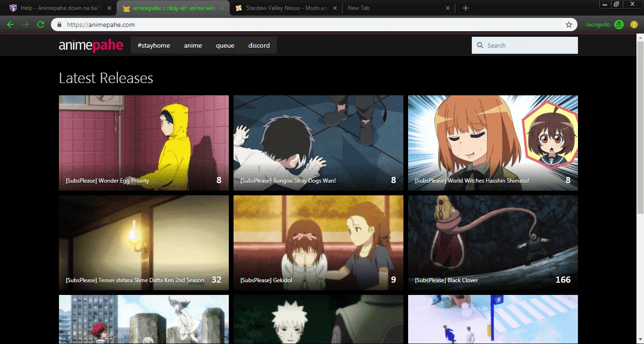
Task: Open the Tensei shitara Slime Datta Ken thumbnail
Action: (144, 243)
